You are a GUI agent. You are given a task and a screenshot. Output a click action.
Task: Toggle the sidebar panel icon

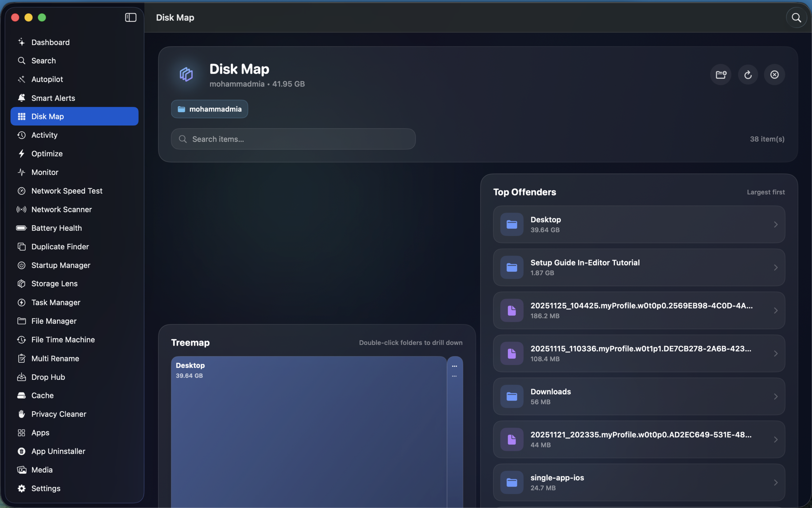131,17
